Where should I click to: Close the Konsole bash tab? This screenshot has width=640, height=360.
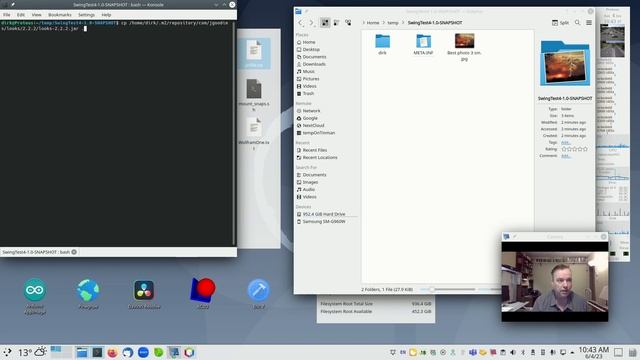pyautogui.click(x=74, y=252)
